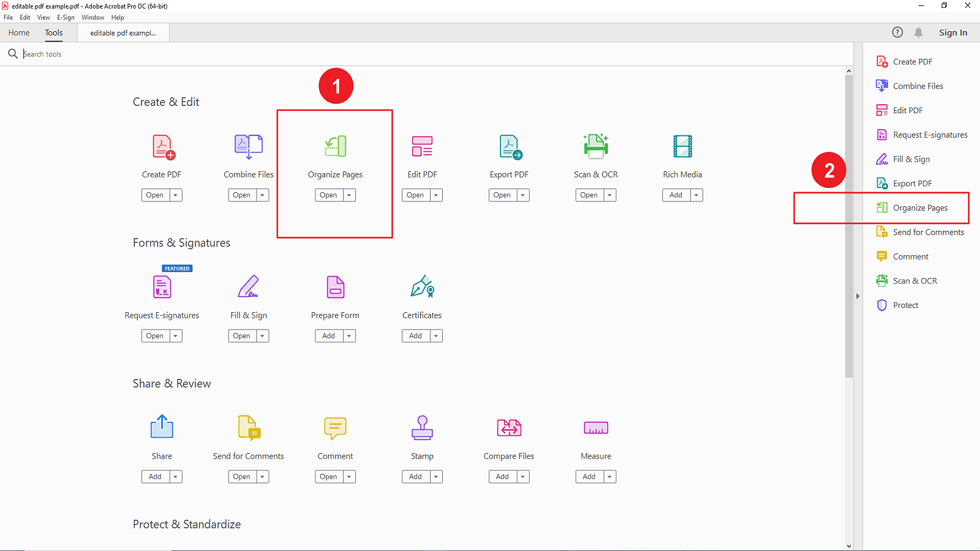Click Add button under Compare Files
Image resolution: width=980 pixels, height=551 pixels.
click(x=503, y=477)
